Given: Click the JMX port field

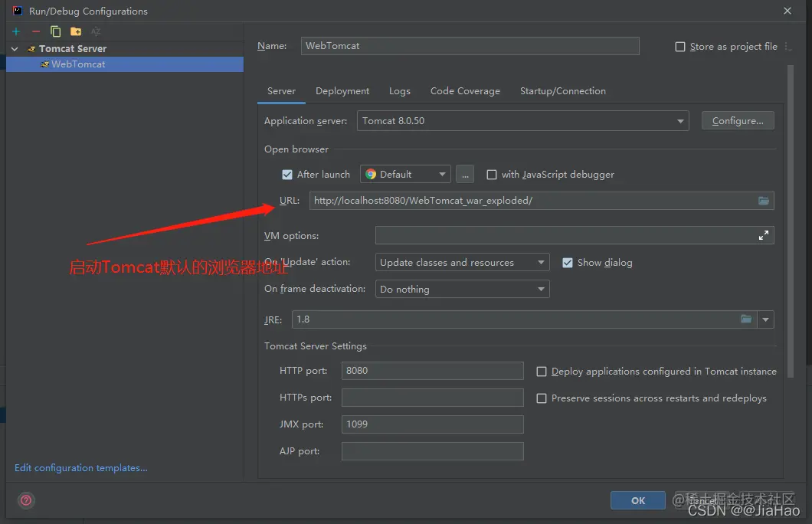Looking at the screenshot, I should click(x=432, y=424).
